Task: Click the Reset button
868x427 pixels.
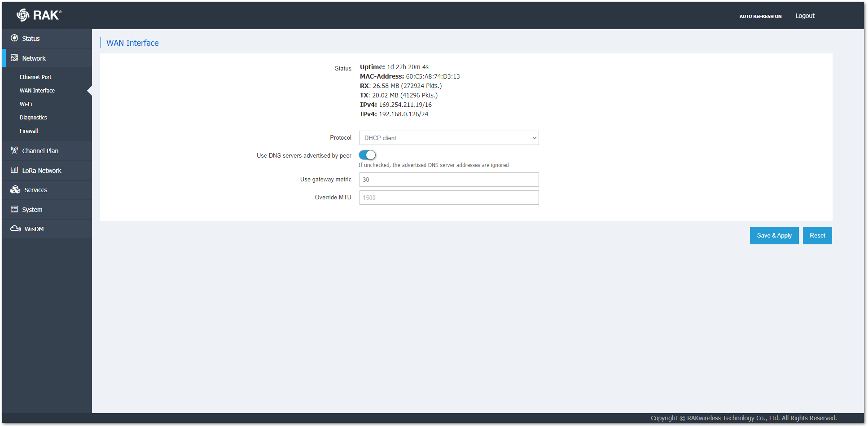Action: pos(817,235)
